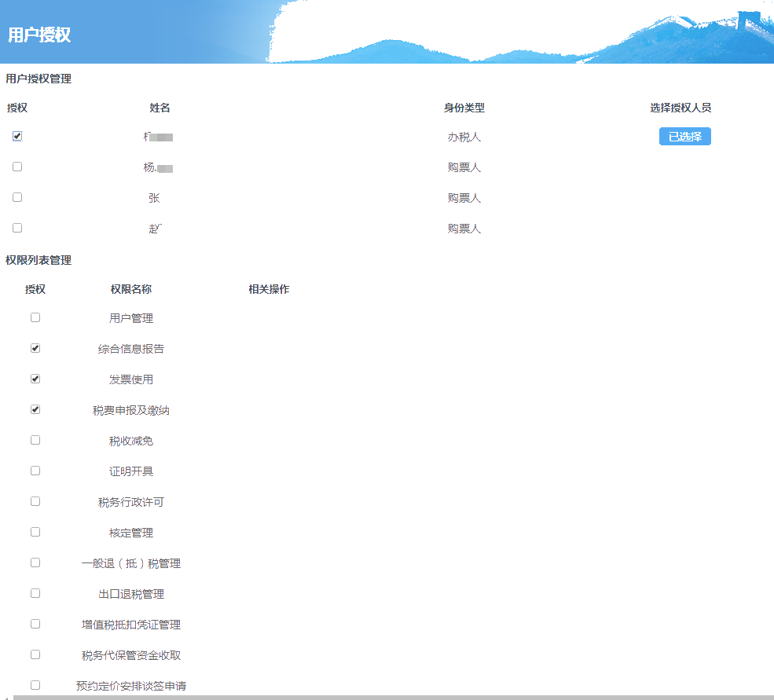Click the 税收减免 permission name
Screen dimensions: 774x700
click(130, 441)
